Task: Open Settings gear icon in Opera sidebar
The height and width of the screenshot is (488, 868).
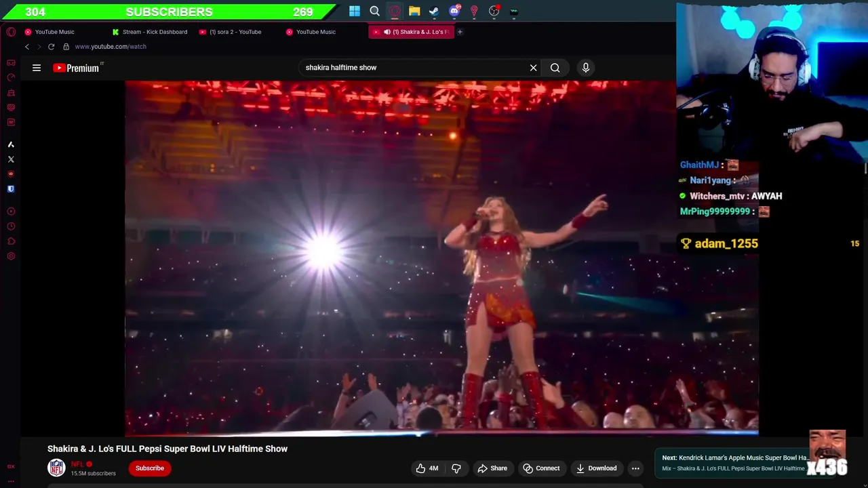Action: pos(11,256)
